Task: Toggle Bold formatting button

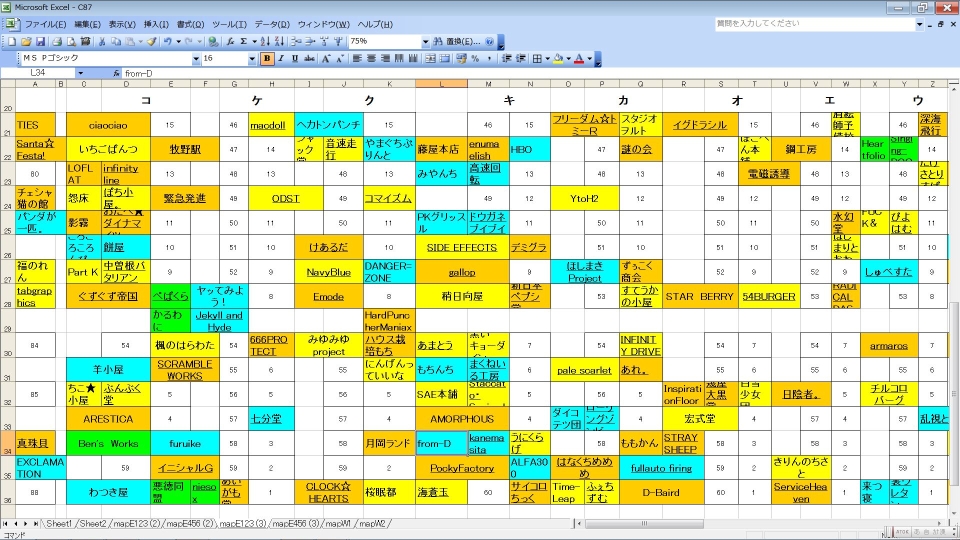Action: click(x=267, y=59)
